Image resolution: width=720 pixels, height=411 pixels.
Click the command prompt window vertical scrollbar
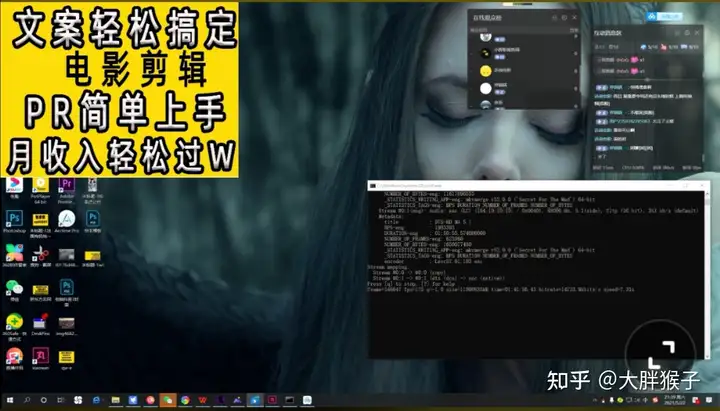point(706,274)
